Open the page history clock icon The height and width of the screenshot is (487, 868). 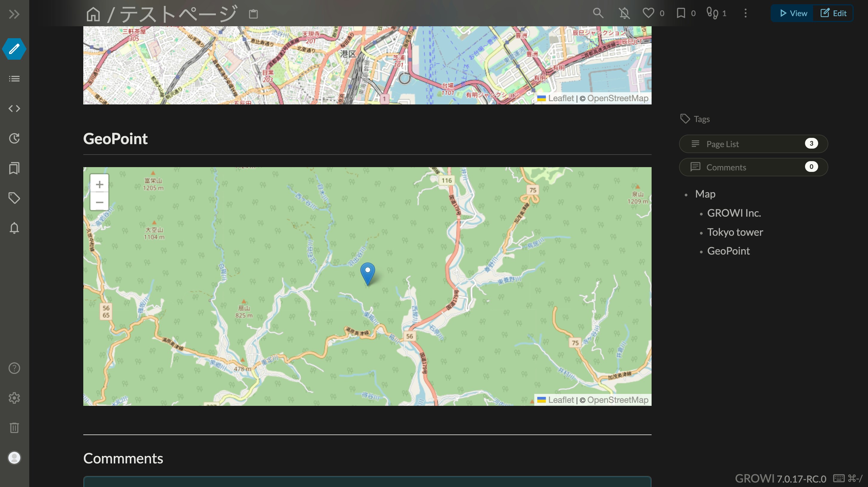click(x=14, y=138)
